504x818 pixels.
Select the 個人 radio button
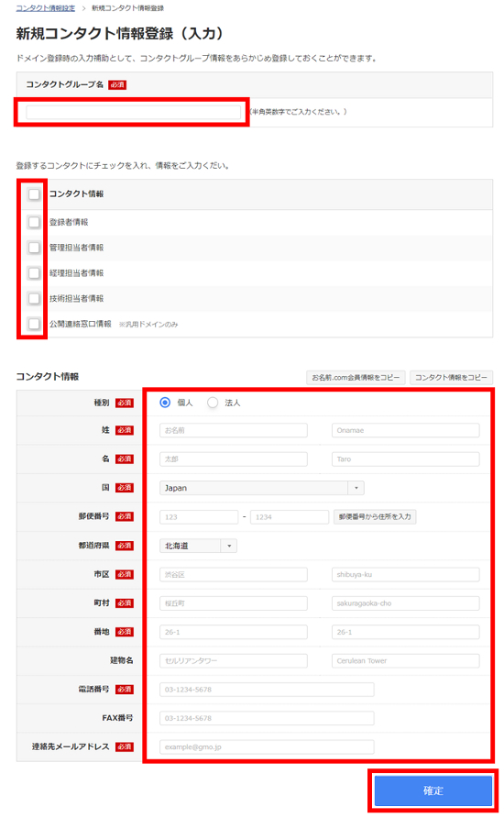click(165, 403)
